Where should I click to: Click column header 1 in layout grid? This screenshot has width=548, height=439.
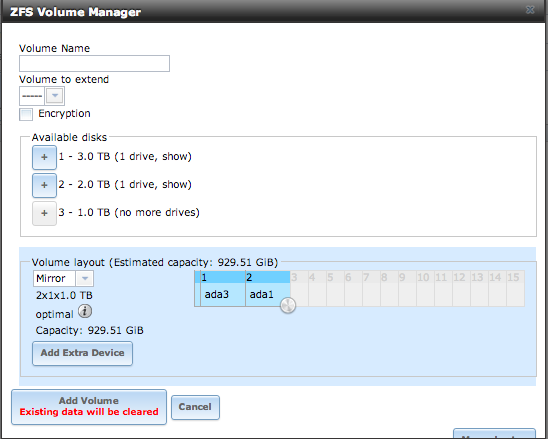(x=223, y=278)
